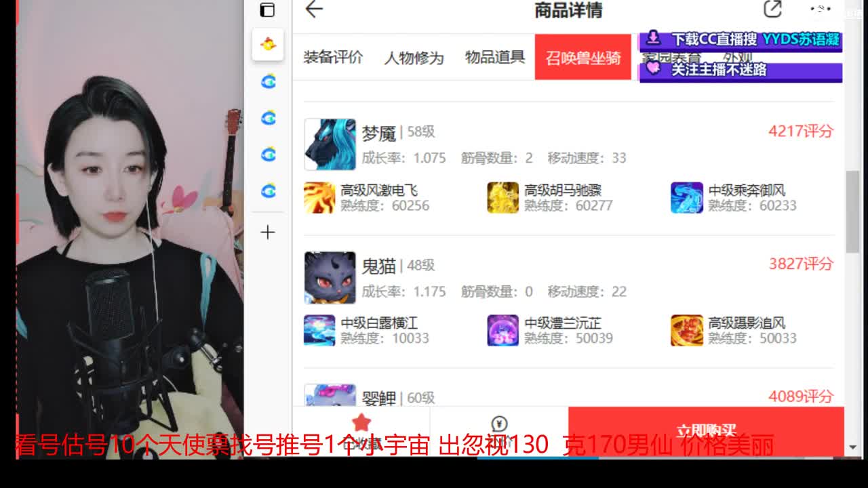Click the 成长率：1.075 value

pos(403,158)
